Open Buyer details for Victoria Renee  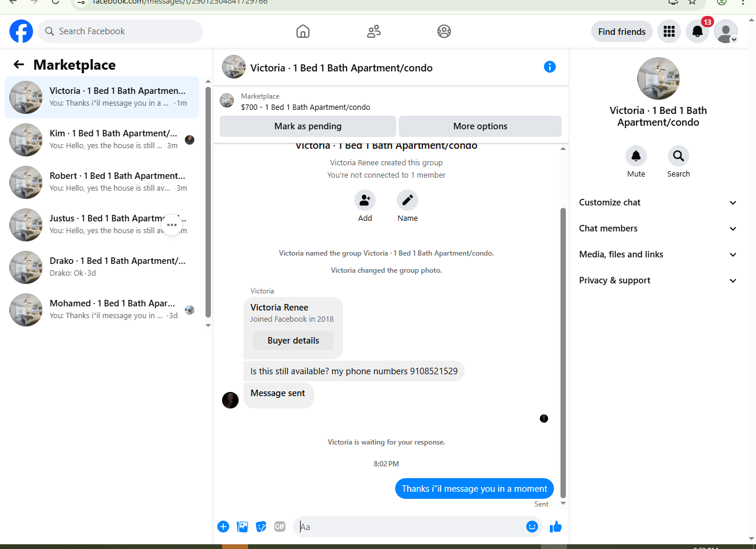[x=293, y=341]
